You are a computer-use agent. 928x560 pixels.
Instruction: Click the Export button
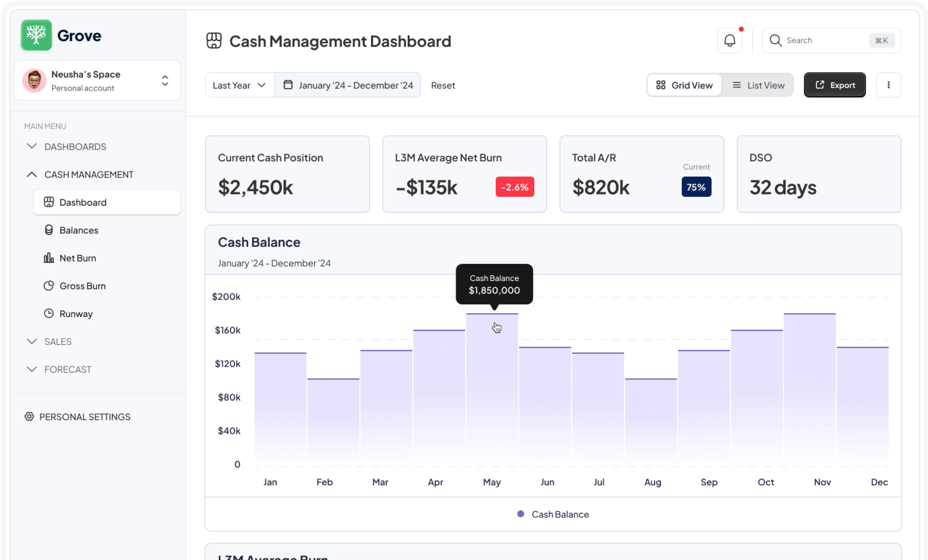point(834,85)
